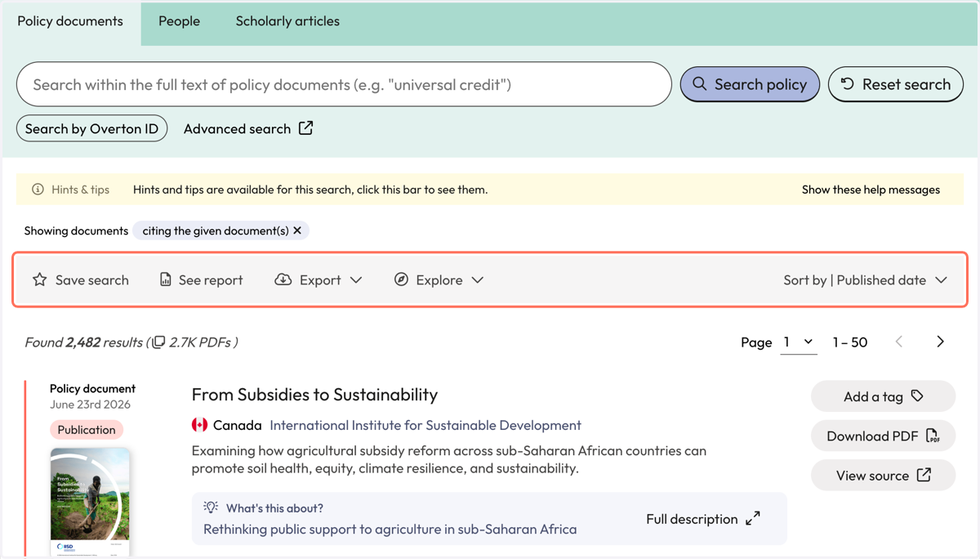Click the document cover thumbnail
This screenshot has height=559, width=980.
click(x=90, y=502)
